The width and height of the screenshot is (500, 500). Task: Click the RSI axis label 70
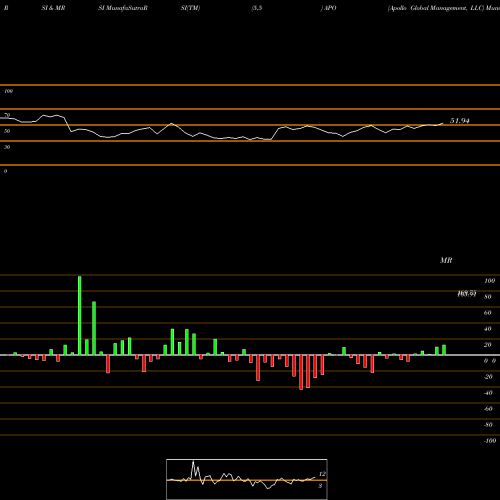[x=7, y=115]
